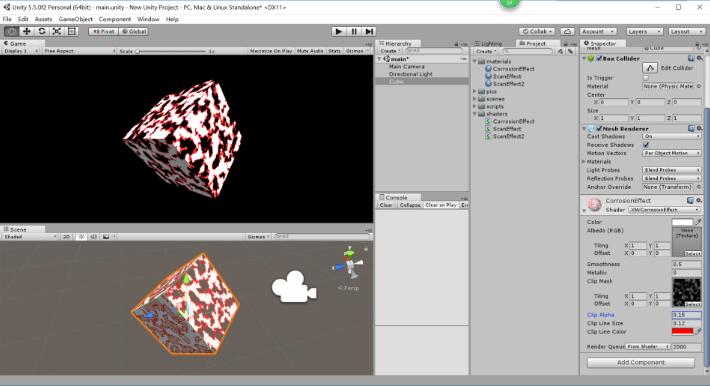Screen dimensions: 710x386
Task: Open the Shaded draw mode dropdown
Action: [x=30, y=236]
